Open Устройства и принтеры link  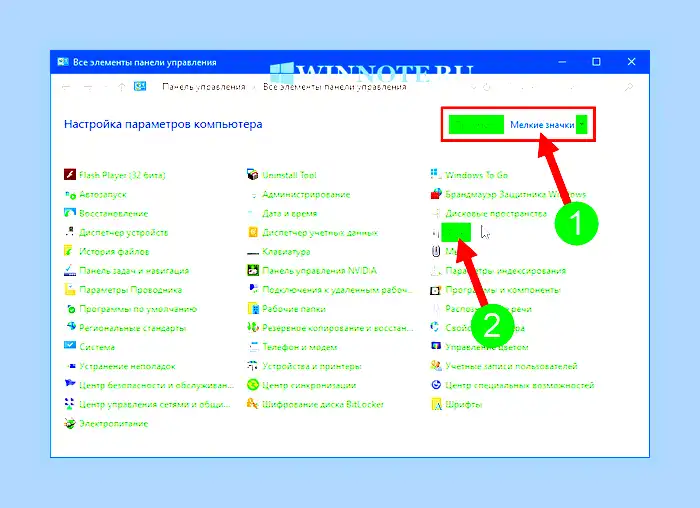(x=312, y=366)
